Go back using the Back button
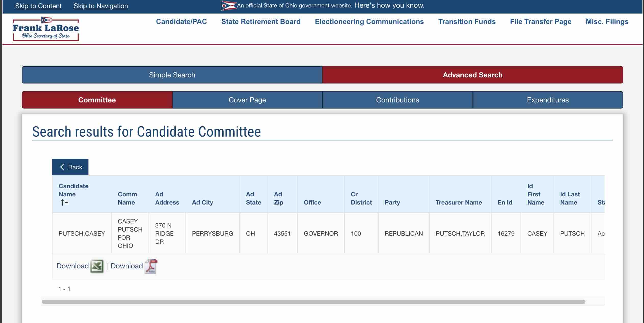Image resolution: width=644 pixels, height=323 pixels. click(70, 167)
